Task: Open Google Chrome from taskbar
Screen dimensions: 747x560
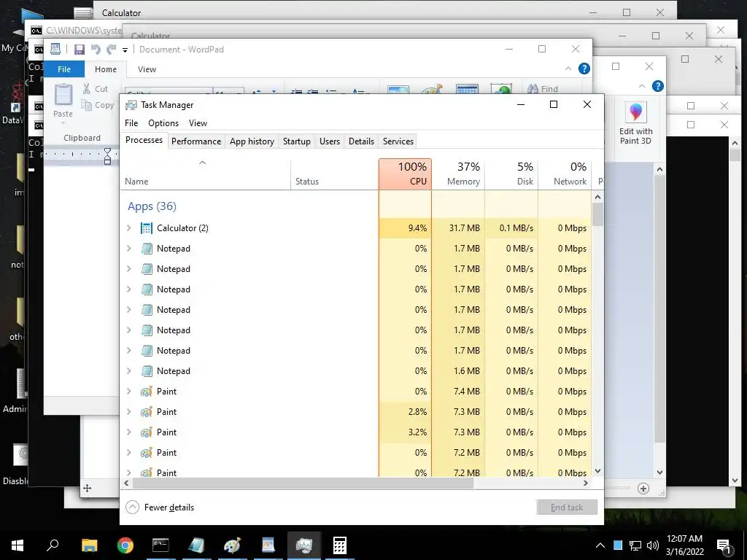Action: 125,545
